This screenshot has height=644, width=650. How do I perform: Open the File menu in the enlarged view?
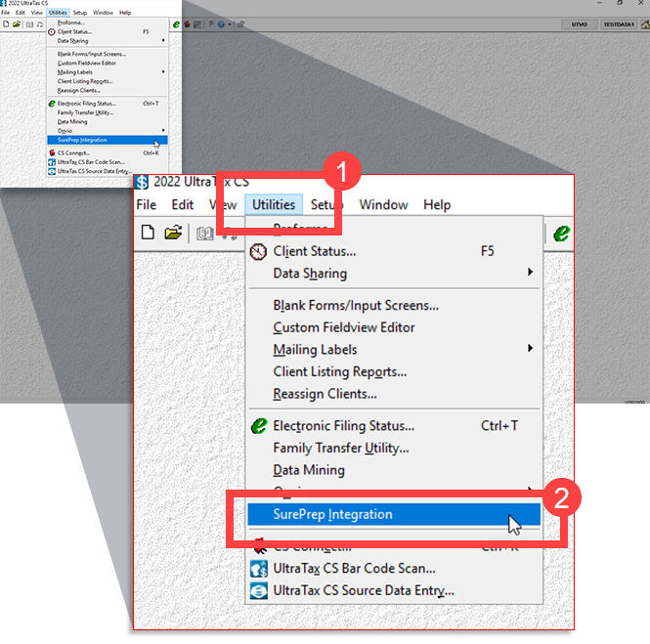tap(147, 204)
